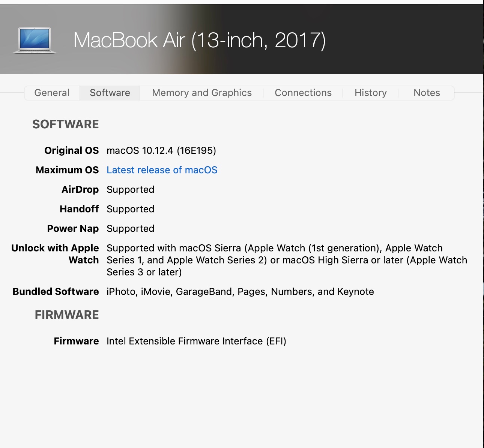This screenshot has width=484, height=448.
Task: Click the Original OS label
Action: pyautogui.click(x=71, y=150)
